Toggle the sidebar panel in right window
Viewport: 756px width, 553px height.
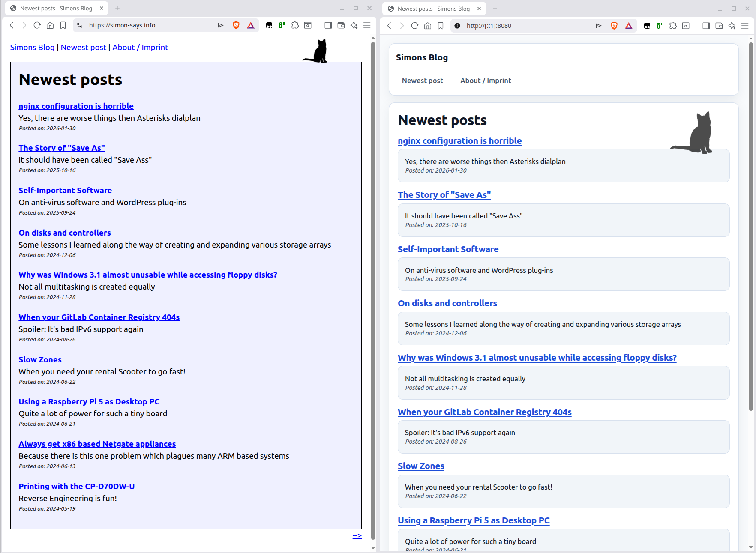[x=706, y=26]
